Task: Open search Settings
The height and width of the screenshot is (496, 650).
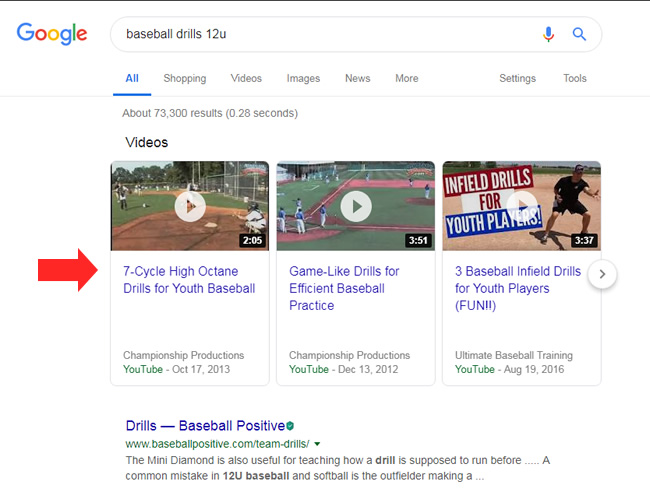Action: (x=517, y=78)
